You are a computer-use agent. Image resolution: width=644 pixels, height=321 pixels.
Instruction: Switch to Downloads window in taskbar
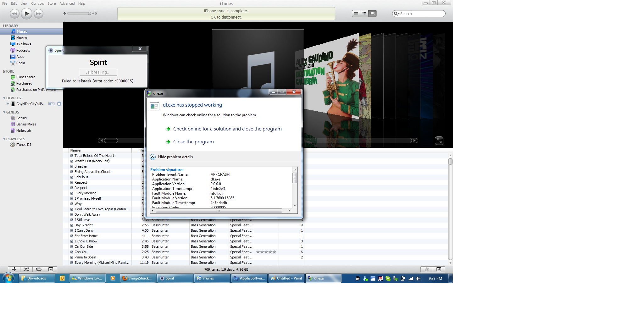click(x=37, y=278)
